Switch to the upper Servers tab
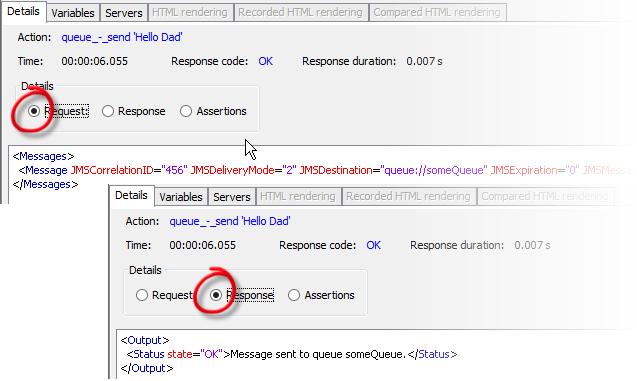The width and height of the screenshot is (637, 381). (124, 13)
